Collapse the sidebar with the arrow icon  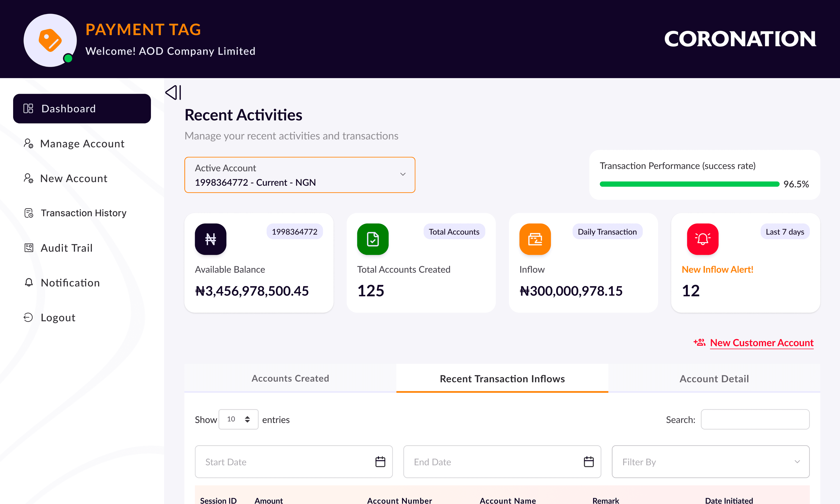click(173, 92)
